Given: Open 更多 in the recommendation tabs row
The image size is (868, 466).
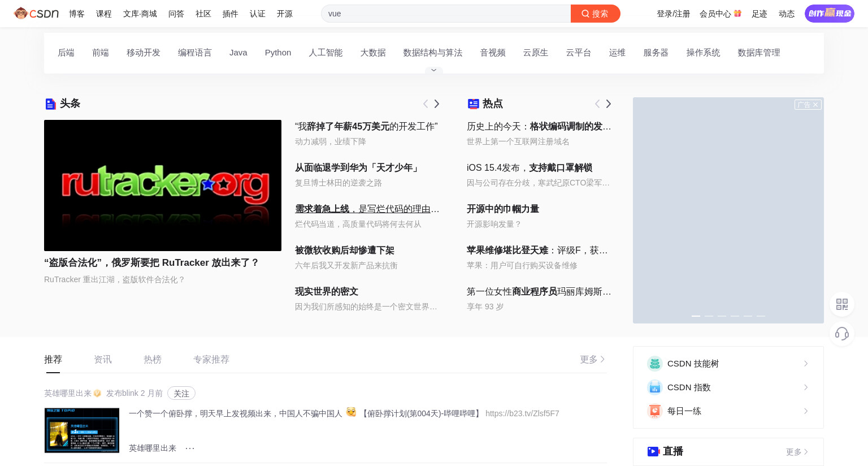Looking at the screenshot, I should pos(593,359).
